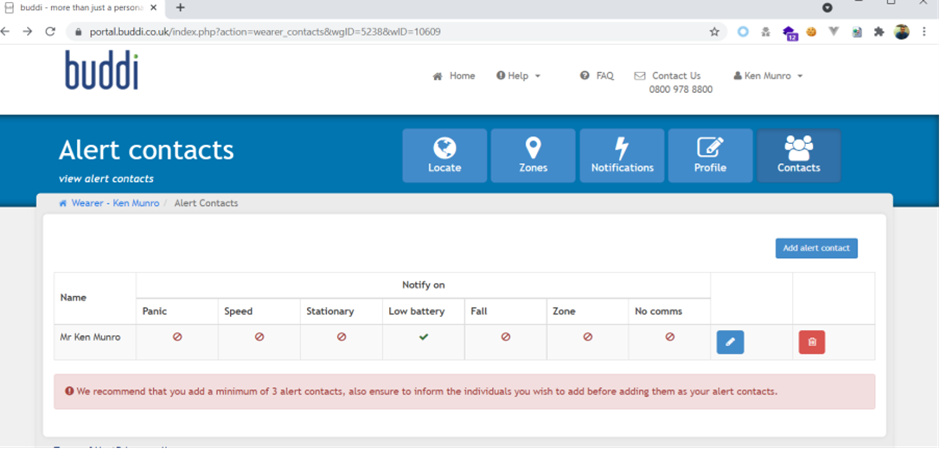
Task: Toggle Low battery green check for Ken Munro
Action: pyautogui.click(x=424, y=337)
